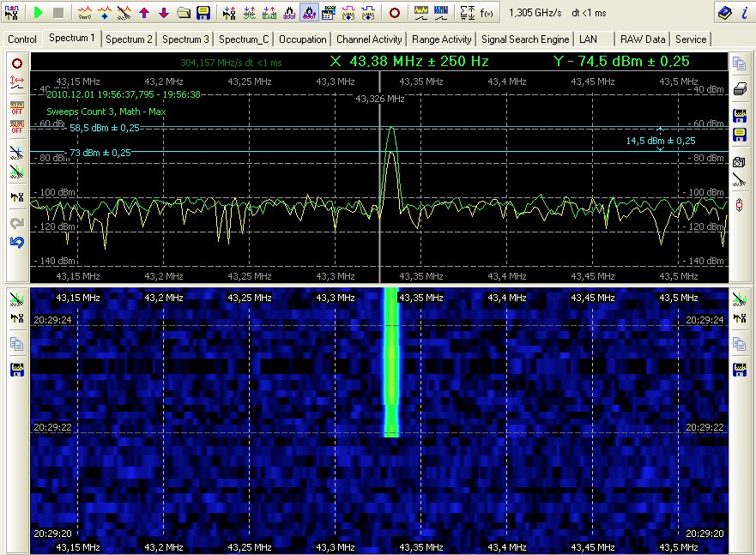
Task: Click the red arrows level icon in left sidebar
Action: point(17,82)
